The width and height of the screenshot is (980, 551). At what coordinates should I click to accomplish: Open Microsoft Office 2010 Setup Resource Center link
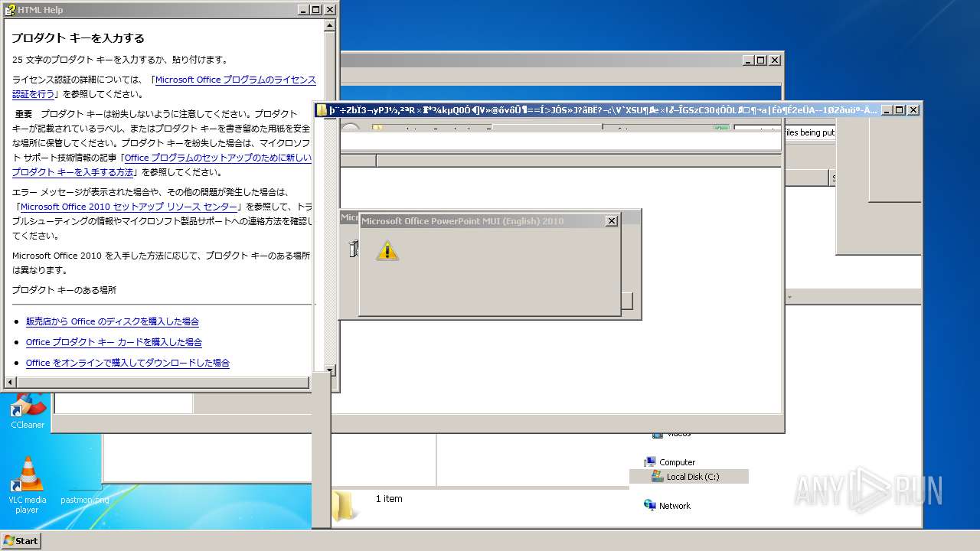tap(129, 207)
